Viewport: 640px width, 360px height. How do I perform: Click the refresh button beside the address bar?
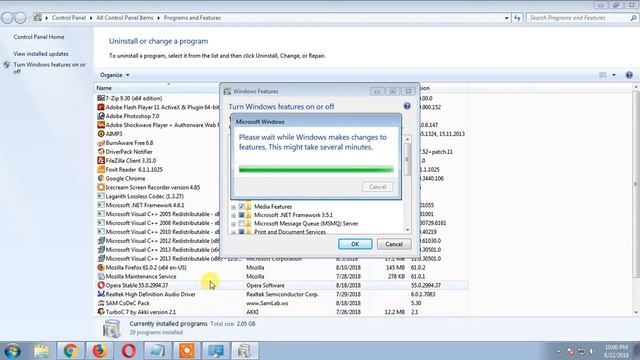click(x=517, y=18)
